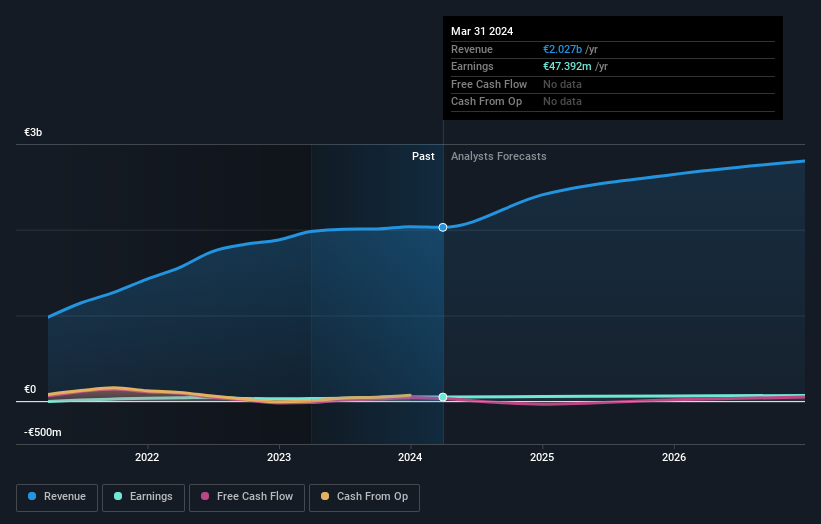Click the Past label on chart

tap(423, 157)
